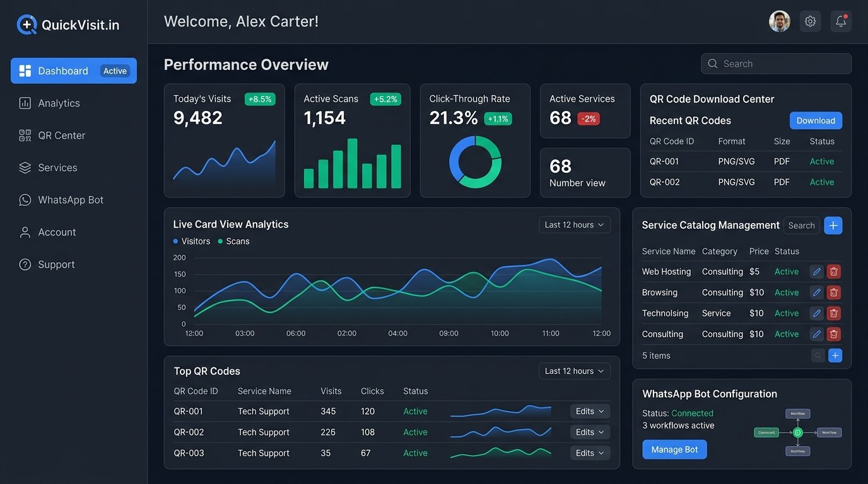Click Category column header in Service Catalog
Image resolution: width=868 pixels, height=484 pixels.
coord(720,251)
